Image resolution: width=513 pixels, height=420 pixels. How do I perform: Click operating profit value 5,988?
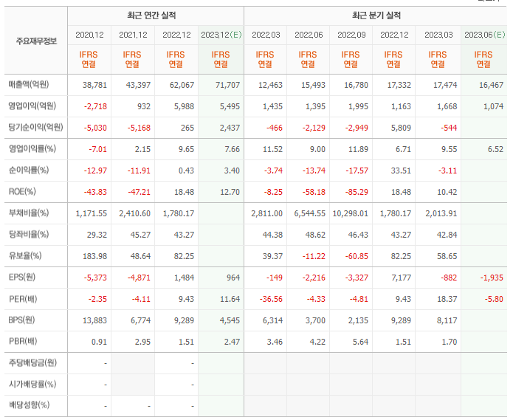tap(184, 106)
